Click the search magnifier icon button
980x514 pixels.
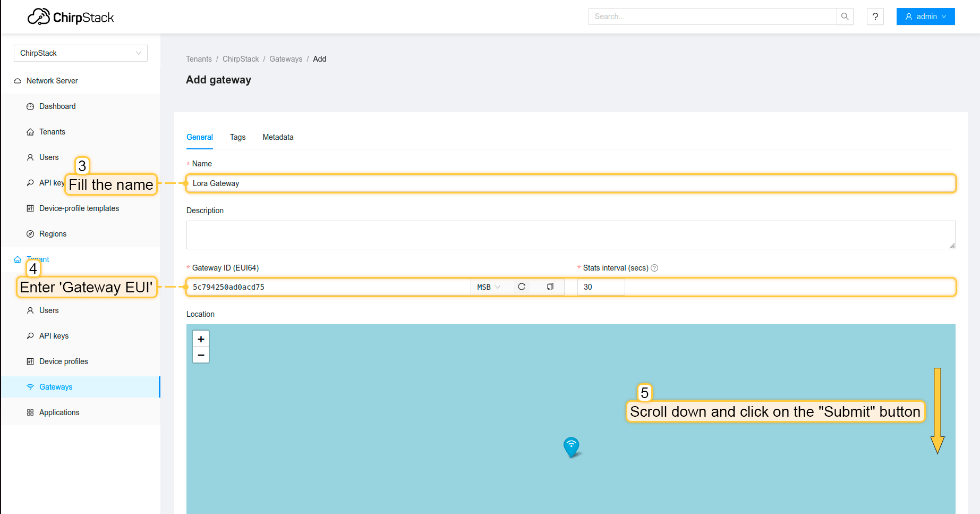845,16
